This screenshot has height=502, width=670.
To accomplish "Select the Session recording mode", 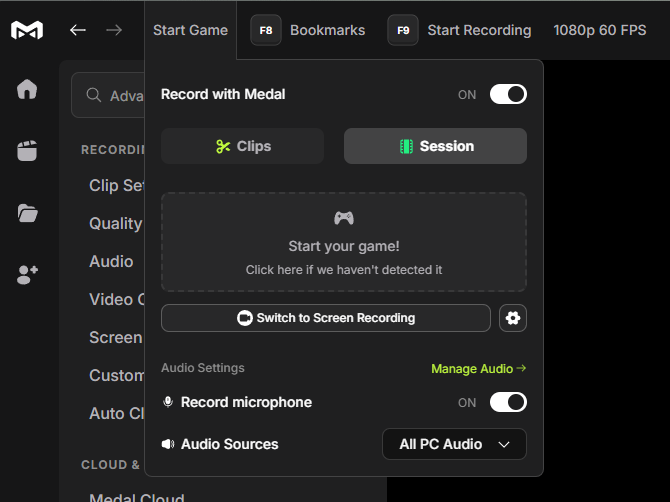I will [435, 146].
